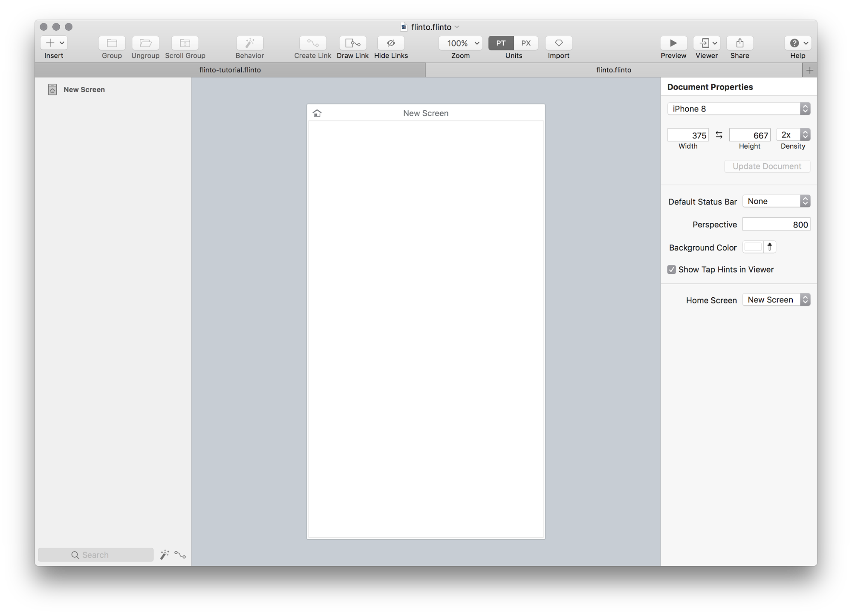Screen dimensions: 852x616
Task: Click the Insert tool icon
Action: pyautogui.click(x=54, y=43)
